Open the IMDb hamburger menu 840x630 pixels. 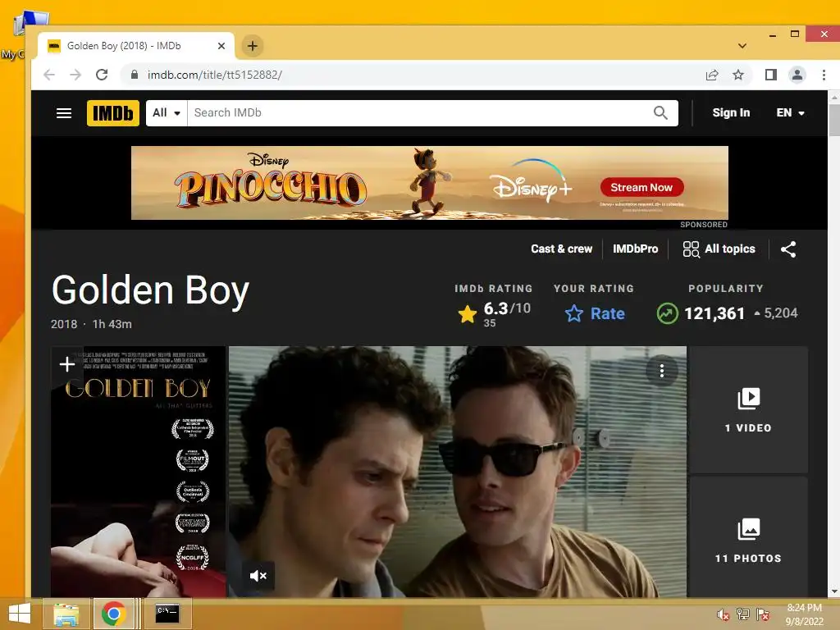[x=64, y=113]
